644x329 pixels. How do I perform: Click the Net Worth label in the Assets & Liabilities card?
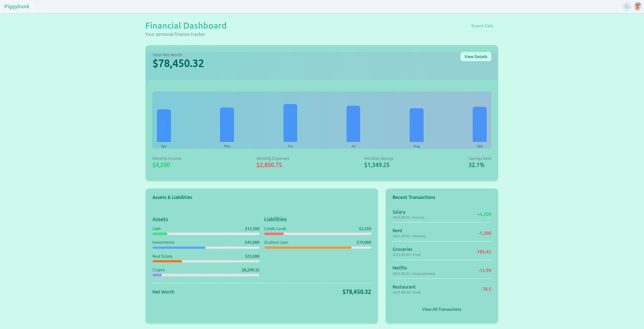click(x=163, y=292)
